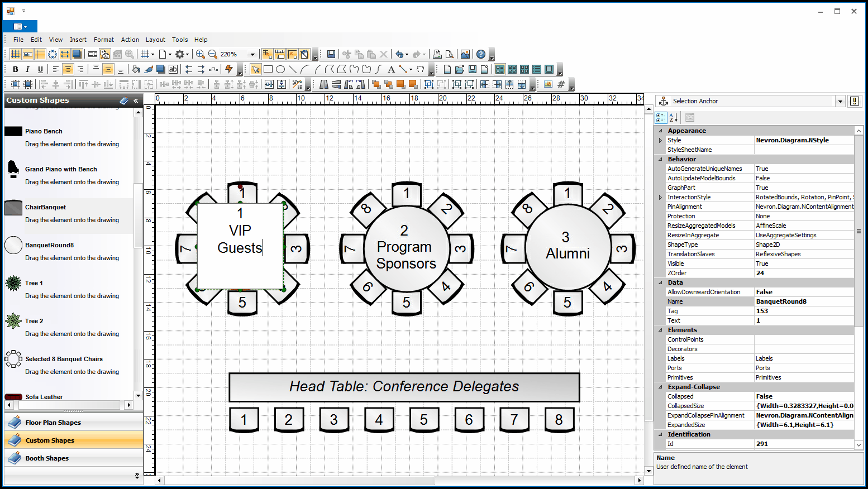
Task: Click the Name property value BanquetRound8
Action: [x=804, y=301]
